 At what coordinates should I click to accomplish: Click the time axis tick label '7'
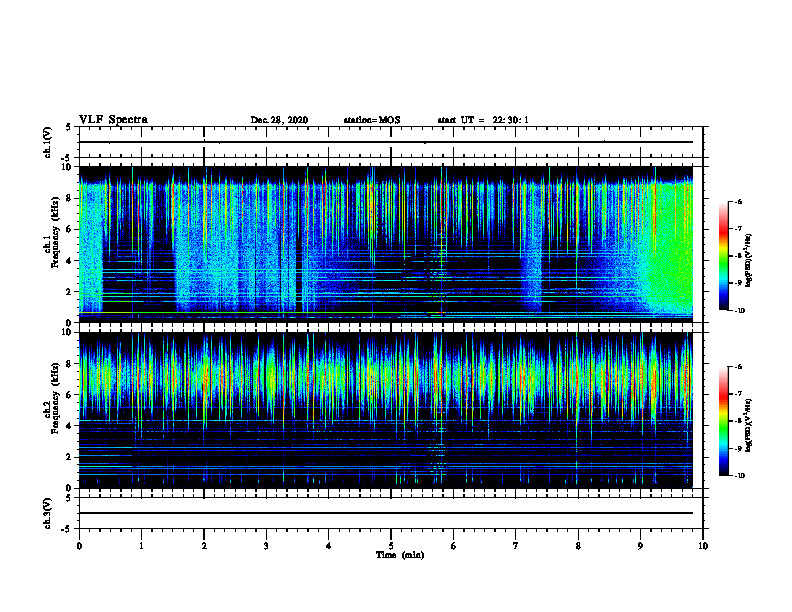pos(516,546)
